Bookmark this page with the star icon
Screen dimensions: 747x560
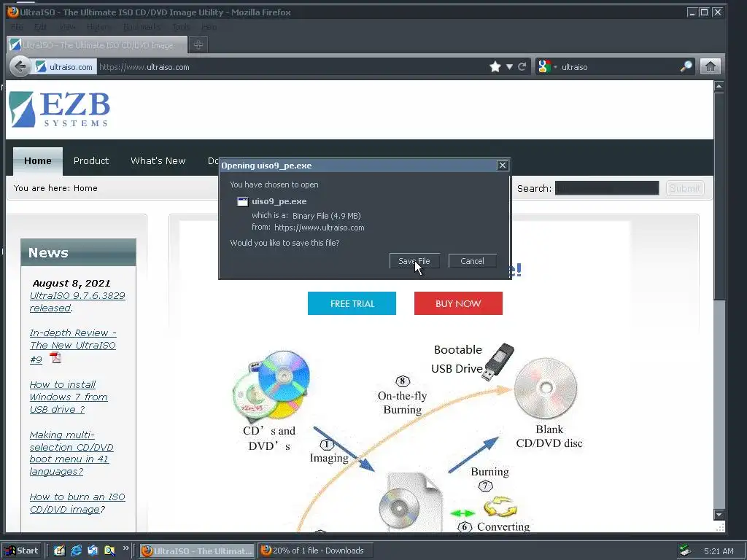pyautogui.click(x=495, y=66)
